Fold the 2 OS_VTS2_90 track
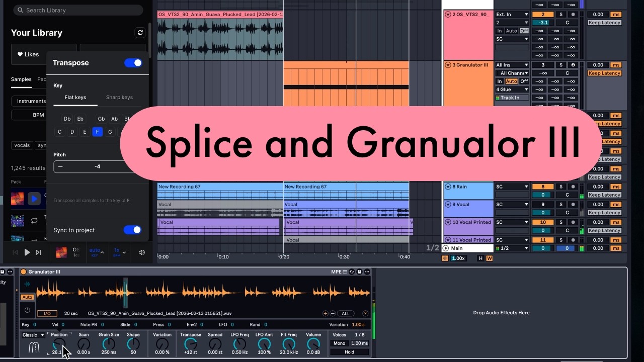 click(x=448, y=15)
